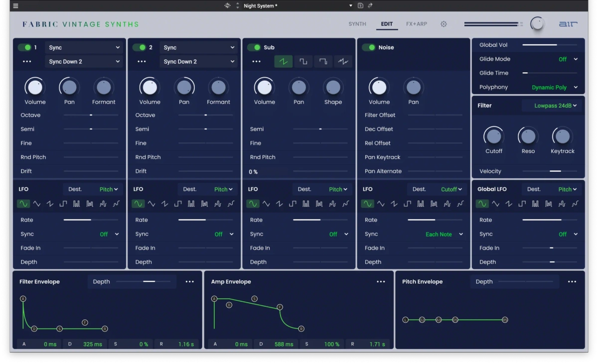
Task: Select the fourth Sub waveform with jagged shape
Action: click(x=343, y=62)
